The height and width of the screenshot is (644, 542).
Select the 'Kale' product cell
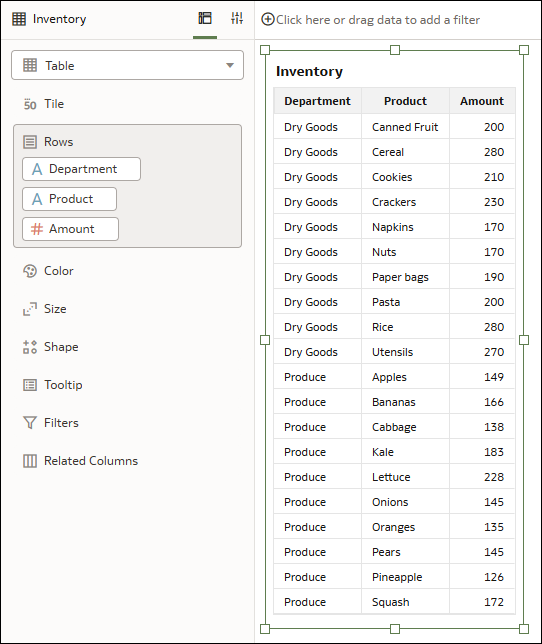pos(405,452)
